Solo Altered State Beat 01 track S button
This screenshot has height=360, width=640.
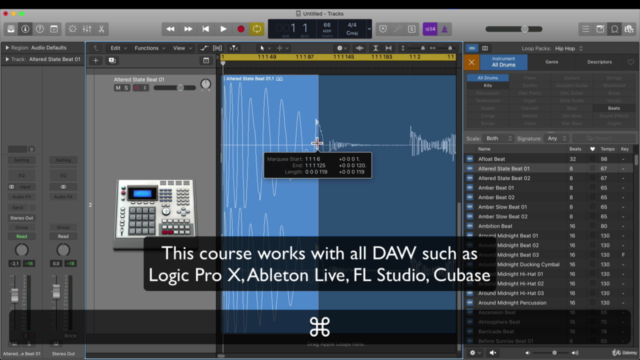(126, 88)
